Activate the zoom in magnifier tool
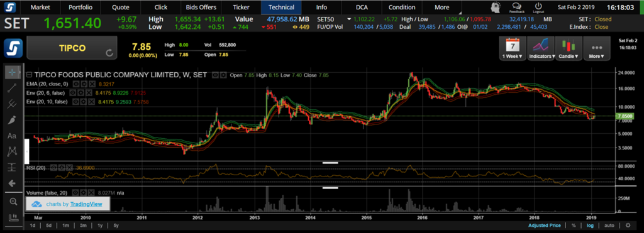 13,202
